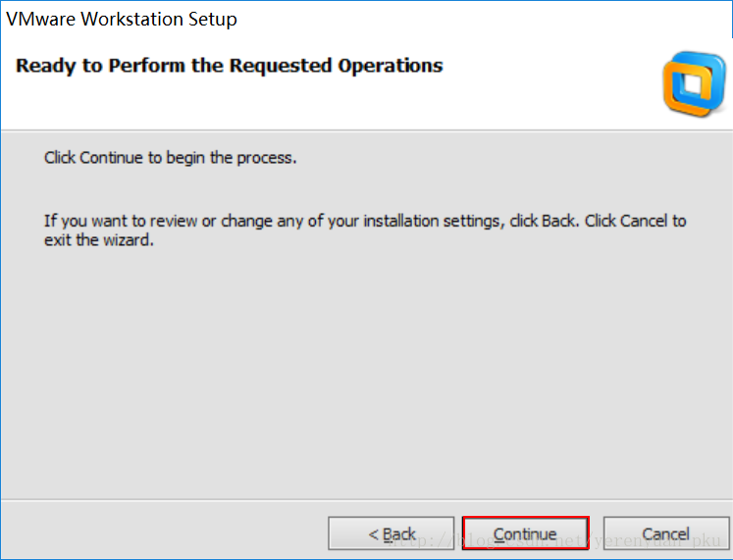Cancel the VMware Workstation setup
The height and width of the screenshot is (560, 733).
click(x=665, y=535)
